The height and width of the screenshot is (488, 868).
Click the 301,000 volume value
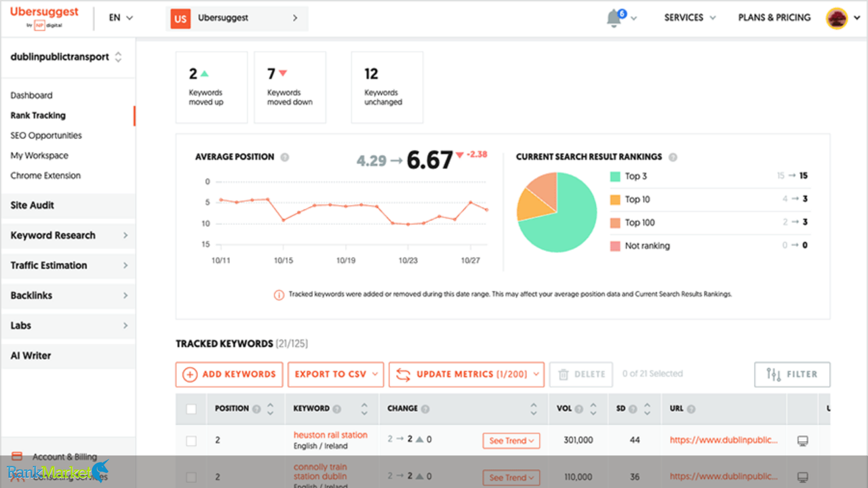click(x=578, y=441)
